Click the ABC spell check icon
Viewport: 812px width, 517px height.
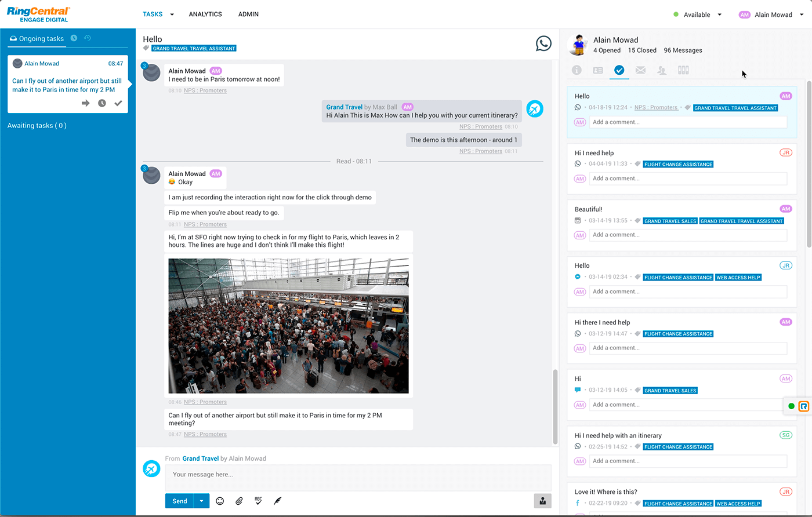click(258, 501)
